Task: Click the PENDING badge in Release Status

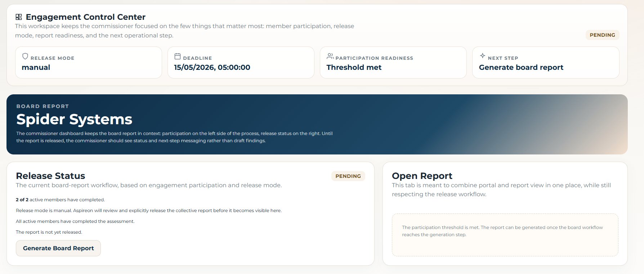Action: click(348, 176)
